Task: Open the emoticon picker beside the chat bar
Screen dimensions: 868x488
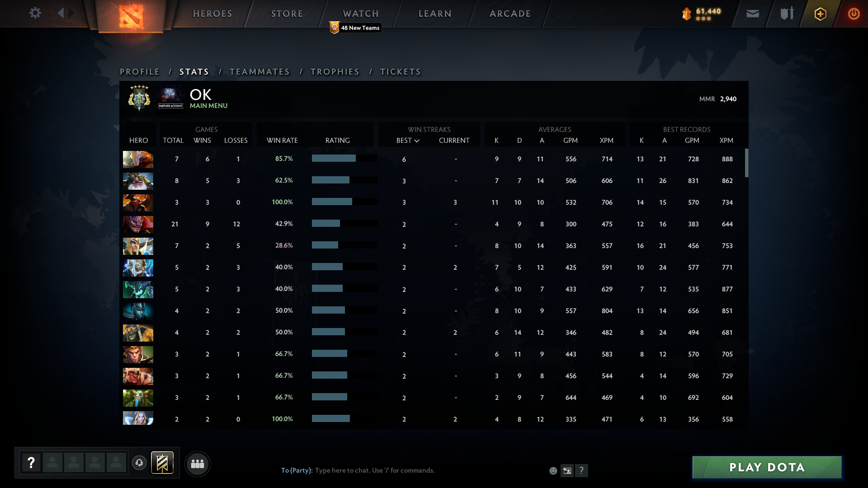Action: [x=553, y=470]
